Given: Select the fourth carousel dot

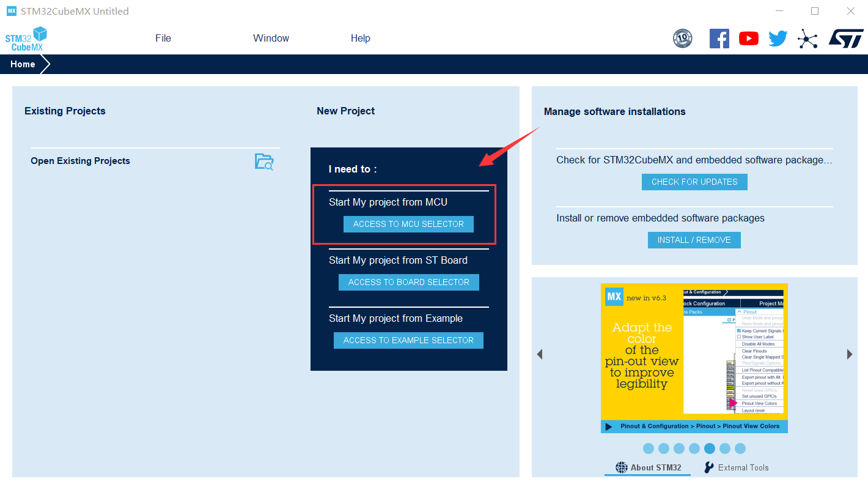Looking at the screenshot, I should point(694,448).
